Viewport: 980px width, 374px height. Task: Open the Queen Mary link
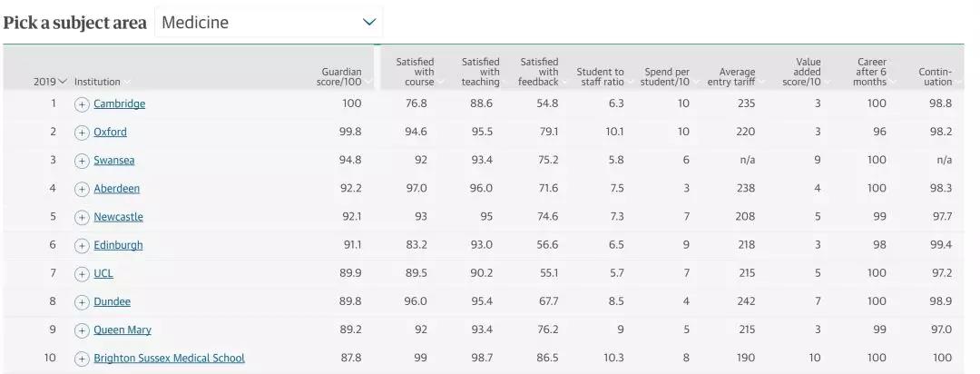tap(122, 330)
